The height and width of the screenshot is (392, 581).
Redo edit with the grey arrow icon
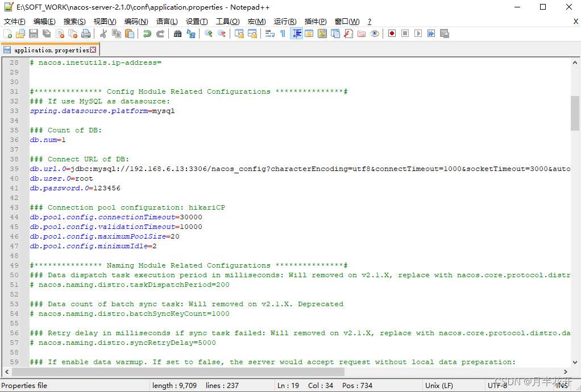160,34
